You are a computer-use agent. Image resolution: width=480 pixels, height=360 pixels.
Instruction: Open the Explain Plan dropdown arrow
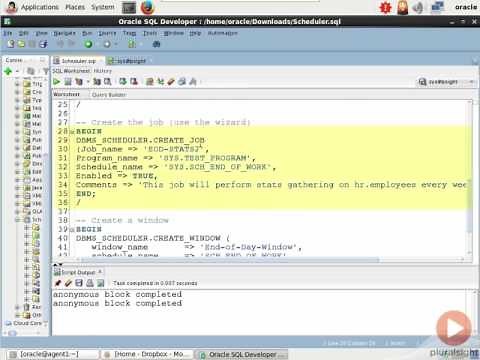click(x=88, y=82)
